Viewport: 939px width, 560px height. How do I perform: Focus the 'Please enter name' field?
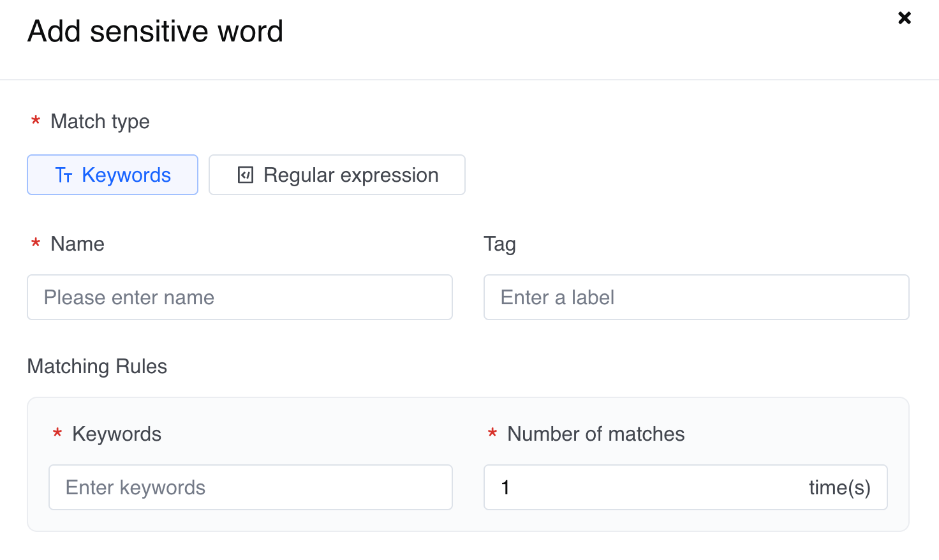239,297
